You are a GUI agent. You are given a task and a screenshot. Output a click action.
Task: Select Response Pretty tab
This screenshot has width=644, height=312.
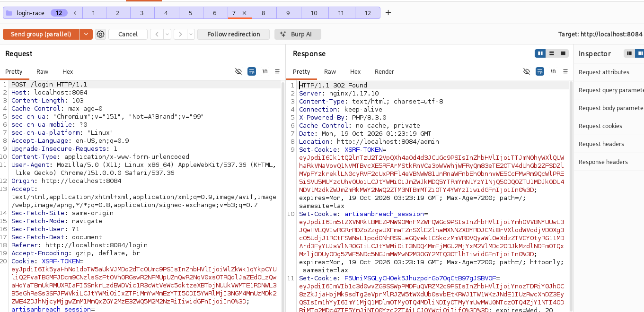click(301, 72)
